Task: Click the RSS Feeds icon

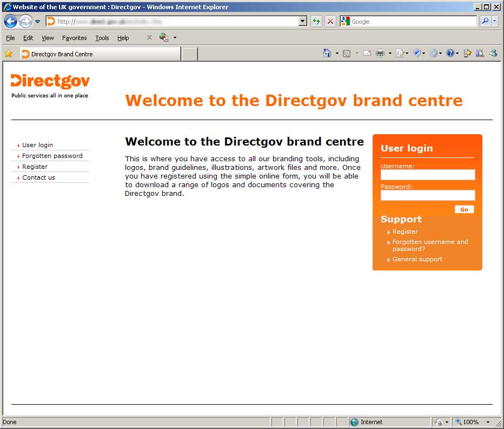Action: click(347, 54)
